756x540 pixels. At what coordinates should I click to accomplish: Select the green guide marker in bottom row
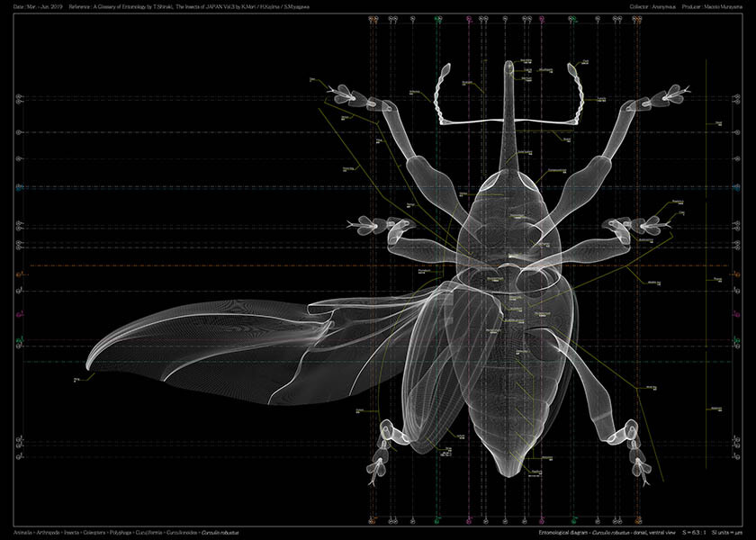(436, 521)
